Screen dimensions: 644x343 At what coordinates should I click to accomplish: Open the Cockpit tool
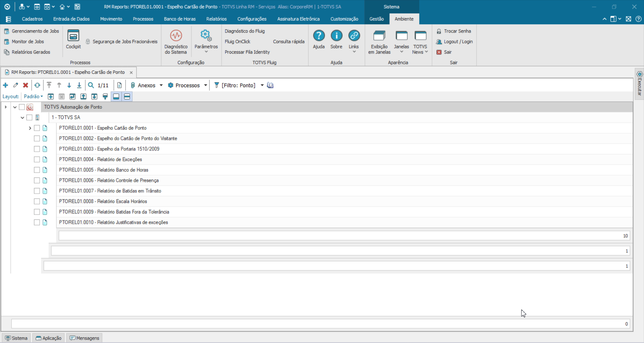point(73,39)
